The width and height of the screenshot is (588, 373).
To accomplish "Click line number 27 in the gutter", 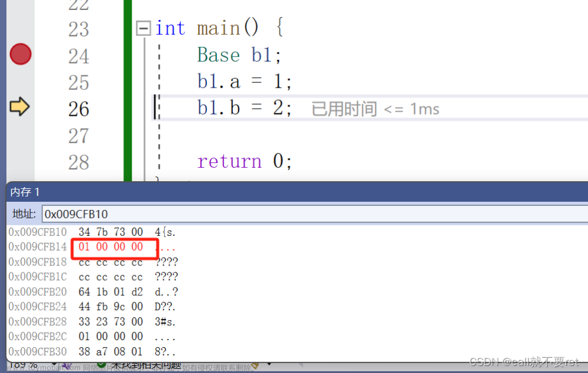I will (78, 136).
